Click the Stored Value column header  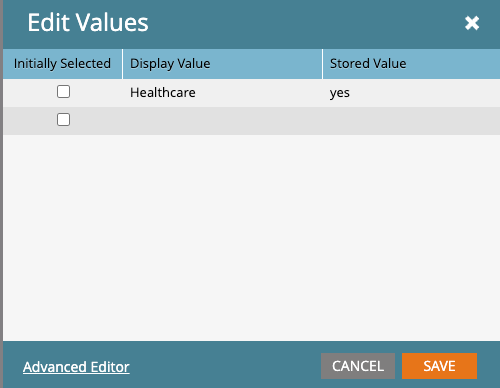(412, 64)
